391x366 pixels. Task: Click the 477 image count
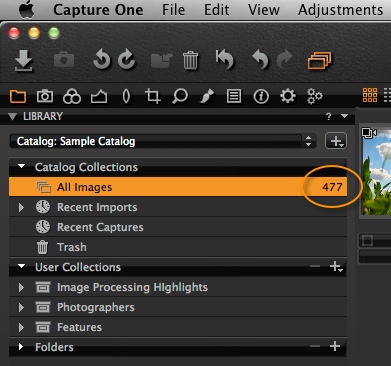(x=332, y=187)
